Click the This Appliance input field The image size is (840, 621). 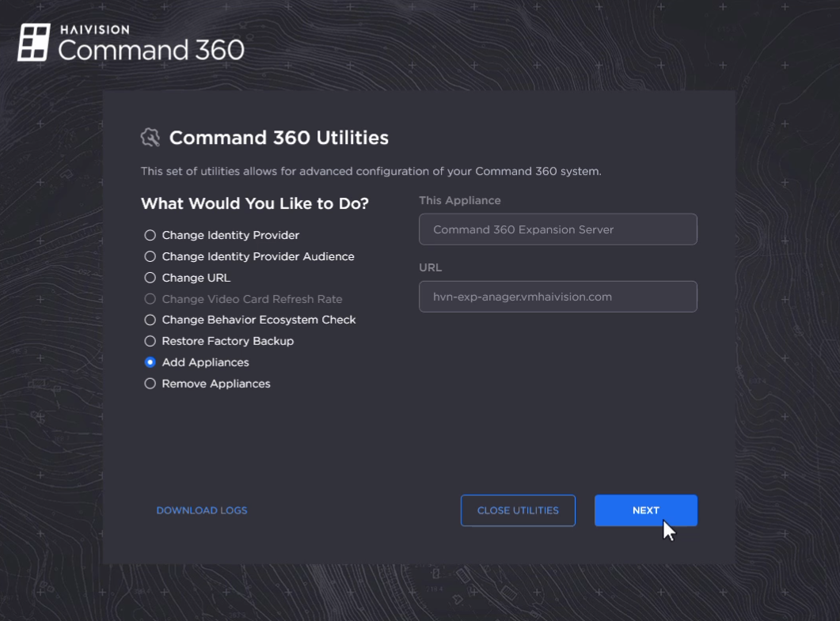557,229
